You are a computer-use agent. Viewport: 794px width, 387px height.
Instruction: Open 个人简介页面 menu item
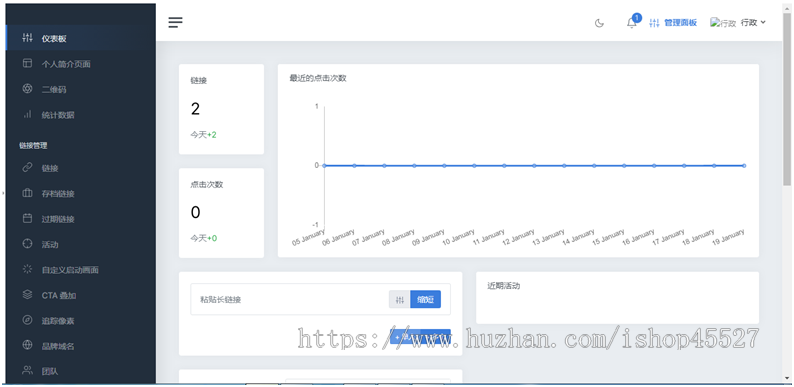81,64
